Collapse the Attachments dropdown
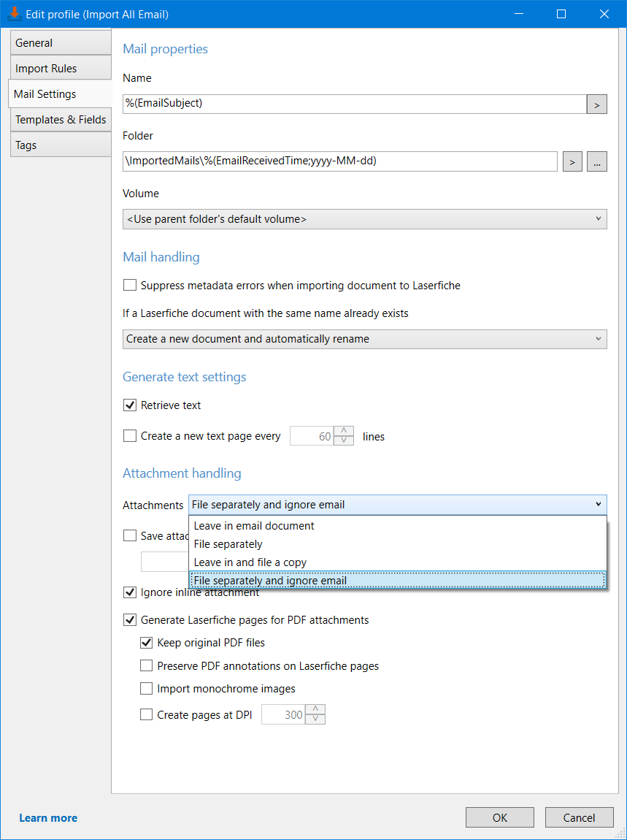 tap(398, 505)
